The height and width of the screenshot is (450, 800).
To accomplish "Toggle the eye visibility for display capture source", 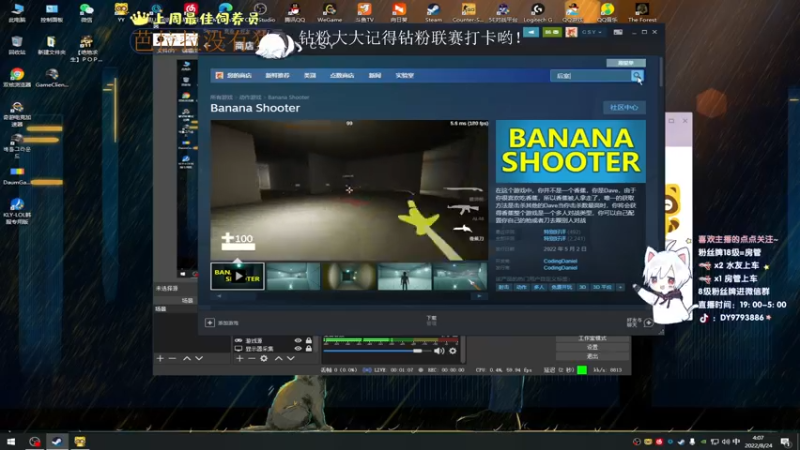I will pyautogui.click(x=298, y=348).
